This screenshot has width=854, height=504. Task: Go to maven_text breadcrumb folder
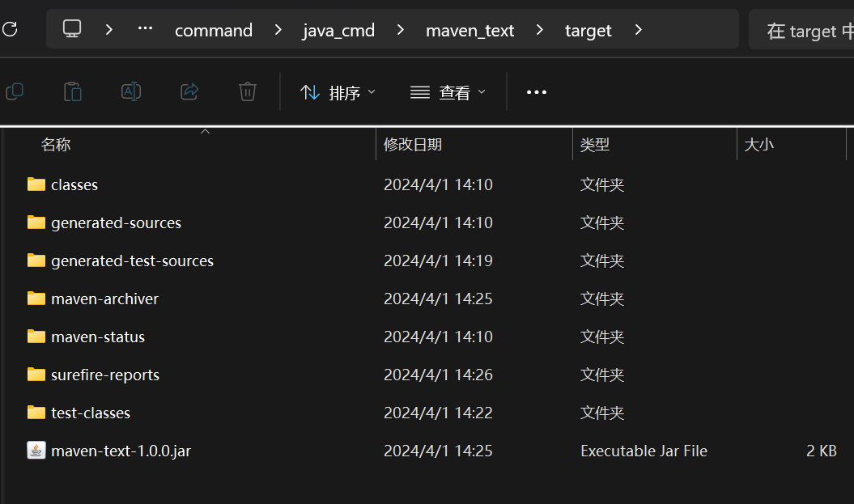pos(469,31)
